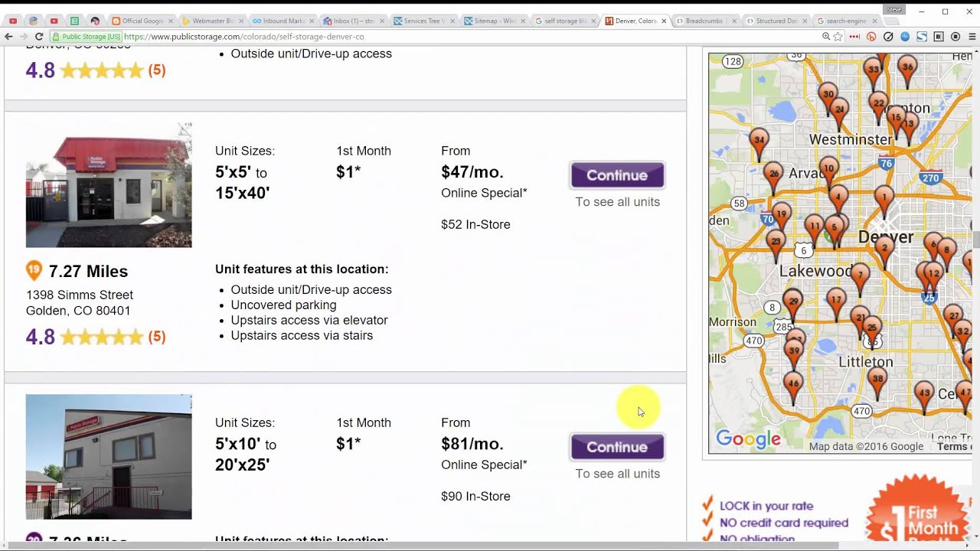This screenshot has height=551, width=980.
Task: Click the Google logo on the map
Action: [x=748, y=439]
